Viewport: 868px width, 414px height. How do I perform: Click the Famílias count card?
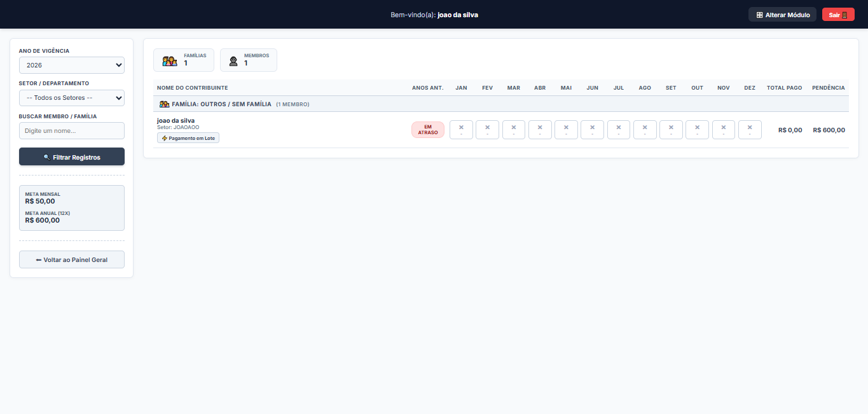(184, 60)
